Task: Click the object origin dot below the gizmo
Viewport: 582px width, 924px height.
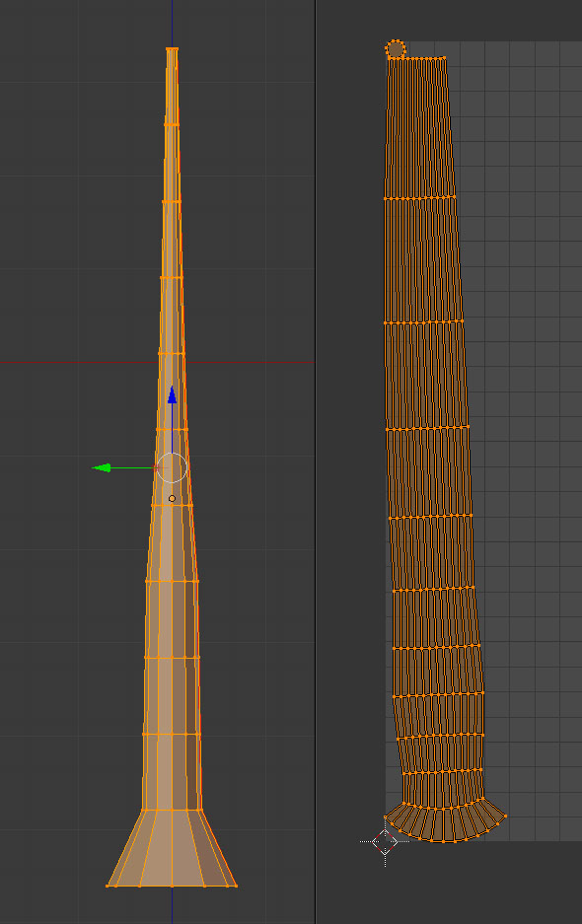Action: pos(172,499)
